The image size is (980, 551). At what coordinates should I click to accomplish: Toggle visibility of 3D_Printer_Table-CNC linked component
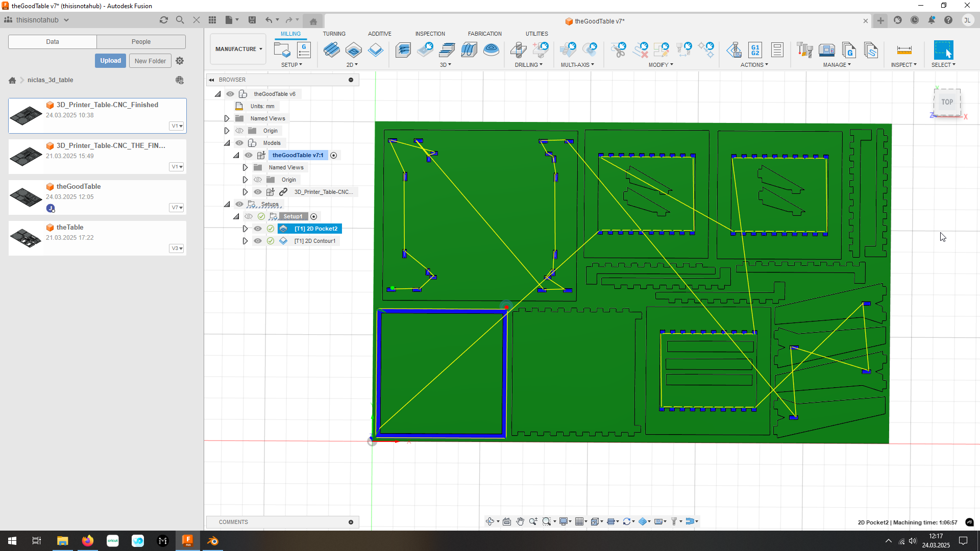(258, 192)
